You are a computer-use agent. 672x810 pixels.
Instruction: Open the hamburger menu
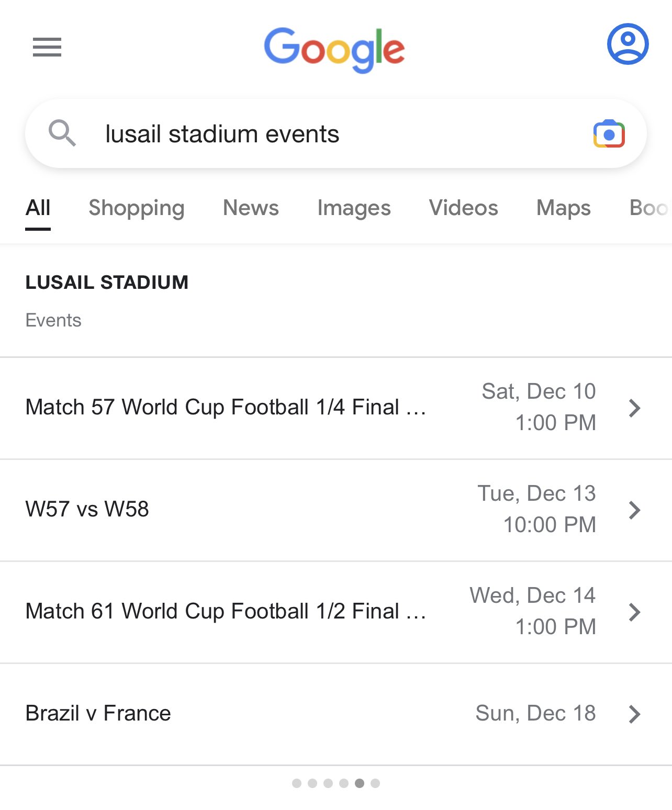tap(47, 47)
